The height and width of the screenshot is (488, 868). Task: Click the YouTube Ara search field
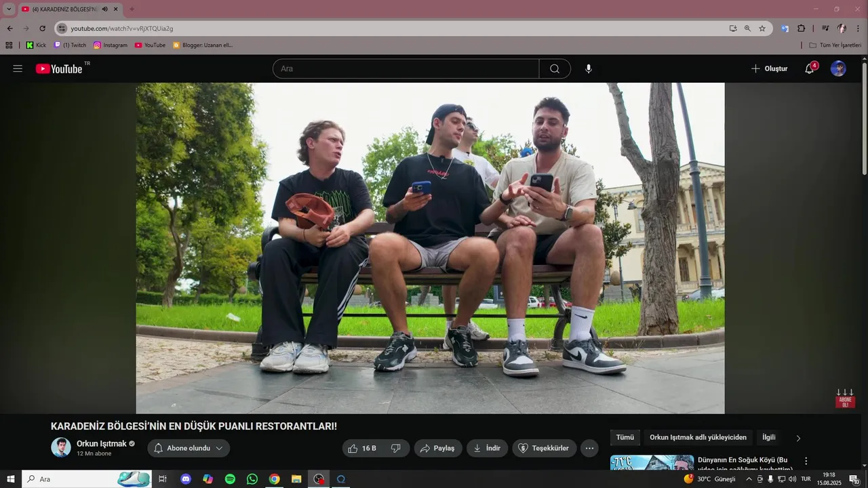406,68
